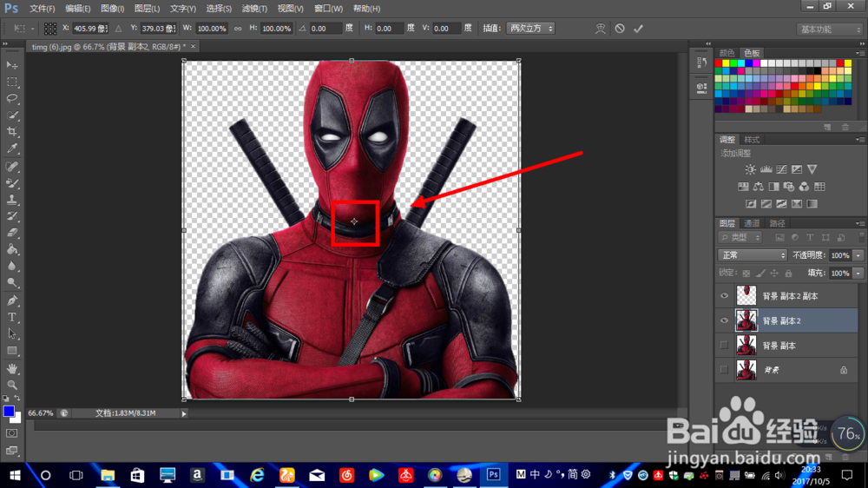Open the 滤镜(T) menu

point(254,9)
